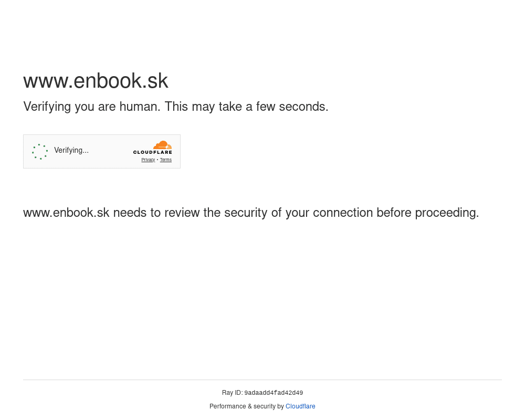Click the green loading spinner icon
The image size is (525, 420).
point(40,152)
